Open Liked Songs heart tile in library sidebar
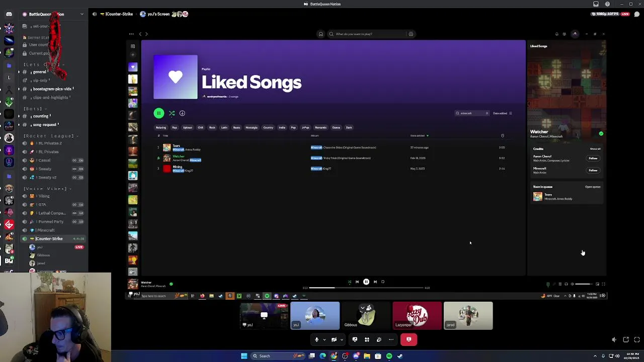Viewport: 644px width, 362px height. [x=133, y=67]
